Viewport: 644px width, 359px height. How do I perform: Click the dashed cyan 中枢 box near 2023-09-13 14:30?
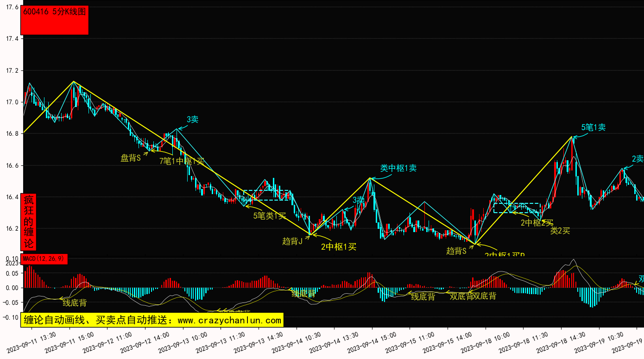tap(267, 195)
